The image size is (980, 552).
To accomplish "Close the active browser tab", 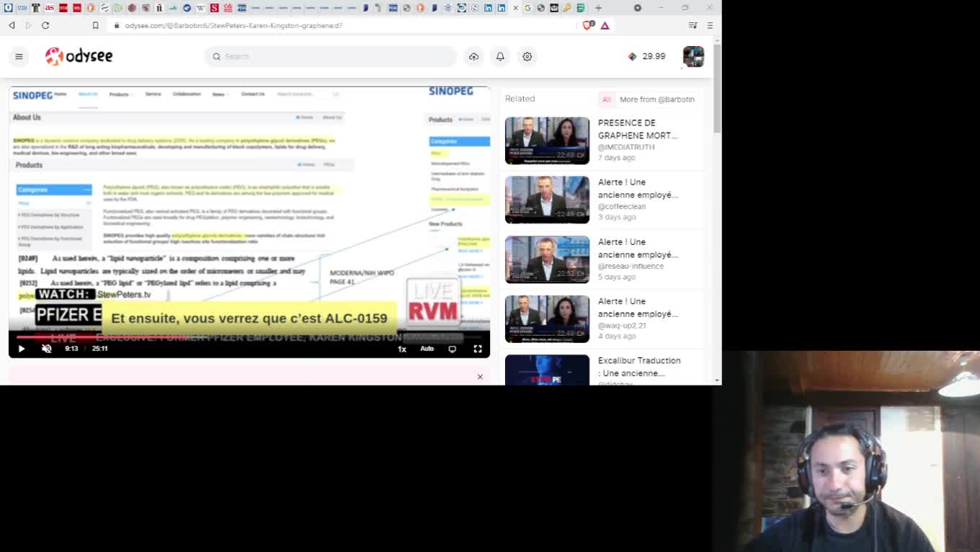I will pyautogui.click(x=515, y=8).
